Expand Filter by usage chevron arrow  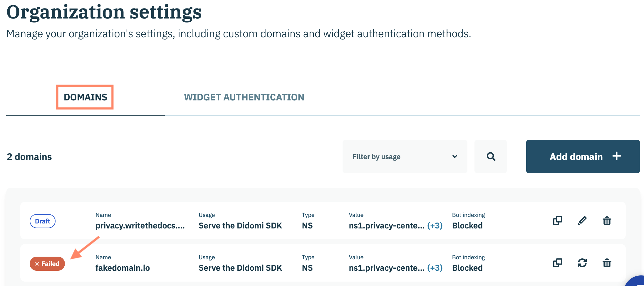pos(455,157)
